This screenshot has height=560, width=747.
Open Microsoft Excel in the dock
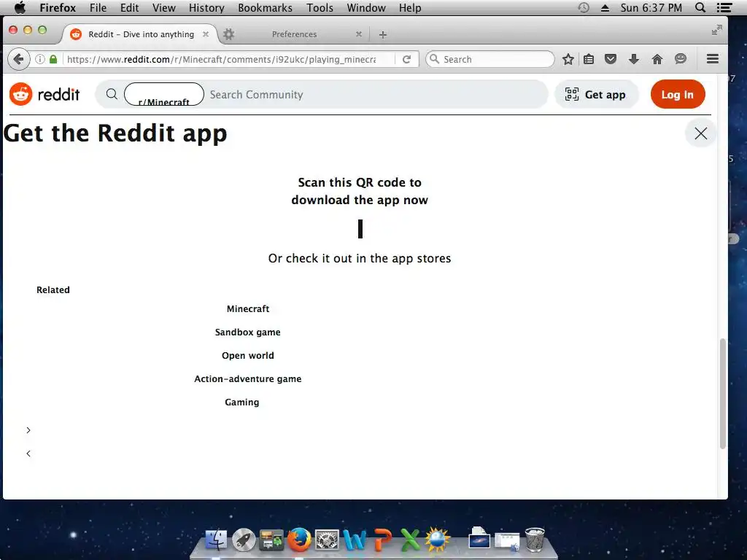click(x=410, y=540)
